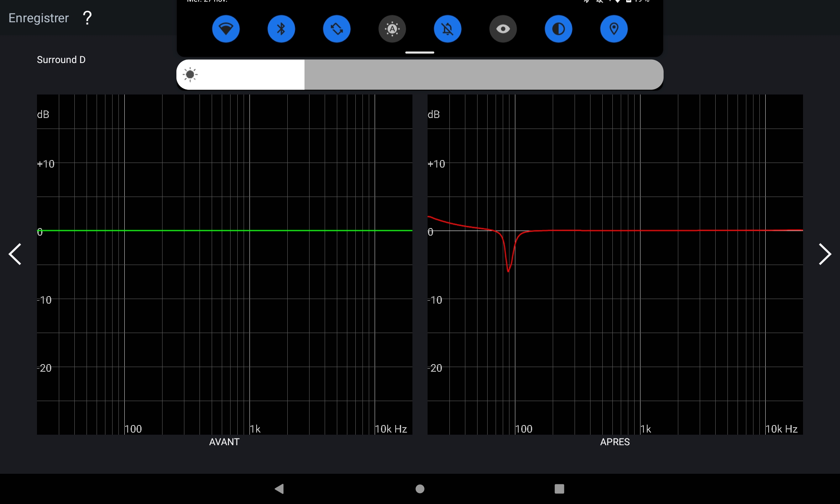Click the Enregistrer button
This screenshot has height=504, width=840.
pyautogui.click(x=39, y=18)
